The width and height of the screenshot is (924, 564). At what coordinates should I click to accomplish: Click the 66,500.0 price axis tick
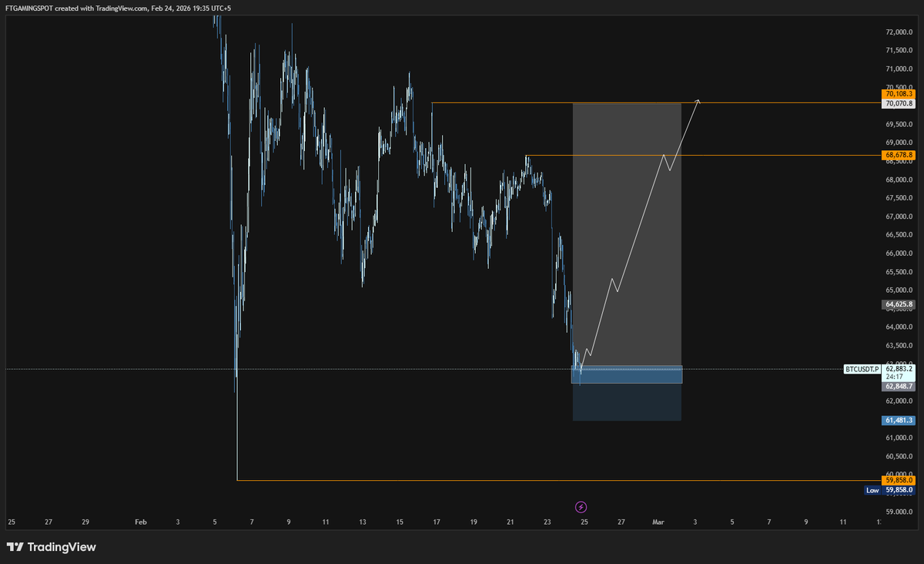899,235
